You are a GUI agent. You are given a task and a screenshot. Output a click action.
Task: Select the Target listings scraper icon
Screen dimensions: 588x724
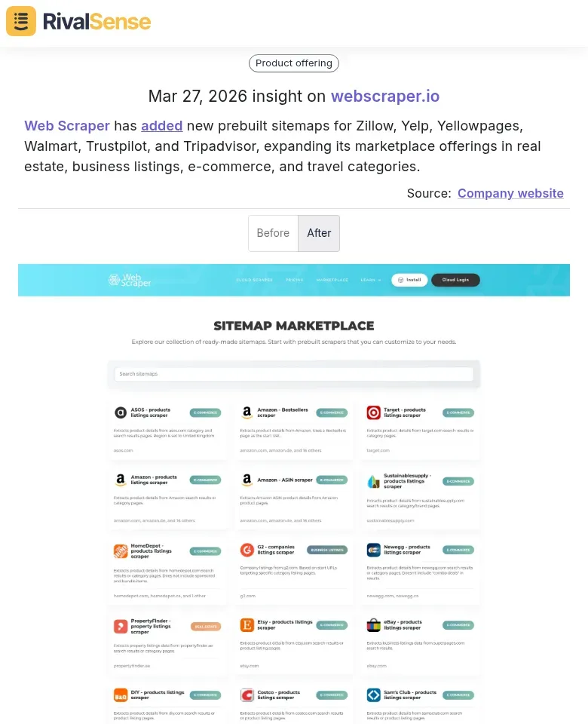click(x=373, y=413)
